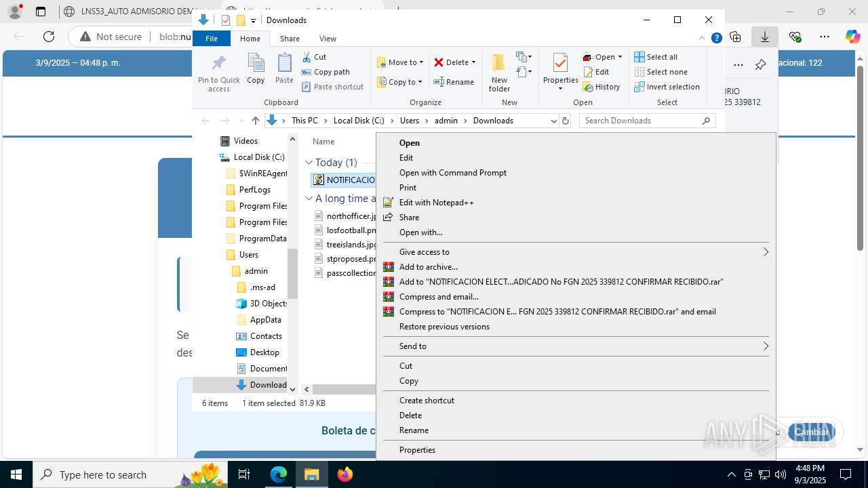Switch to the View ribbon tab
Image resolution: width=868 pixels, height=488 pixels.
[328, 39]
